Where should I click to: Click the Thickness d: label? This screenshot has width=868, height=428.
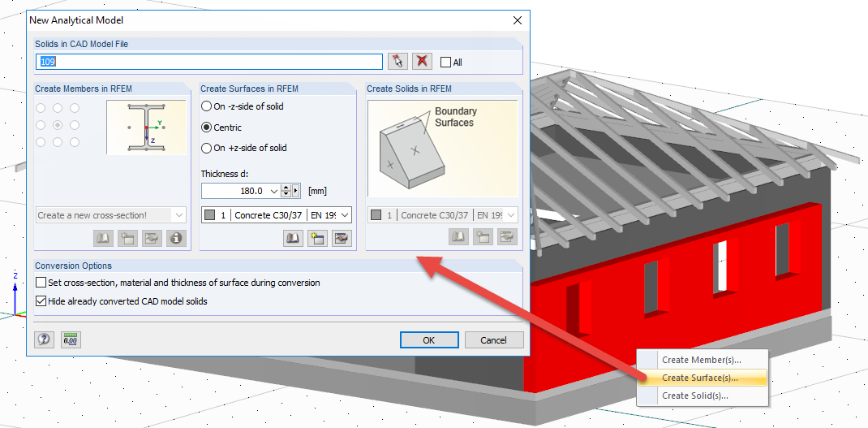[225, 174]
